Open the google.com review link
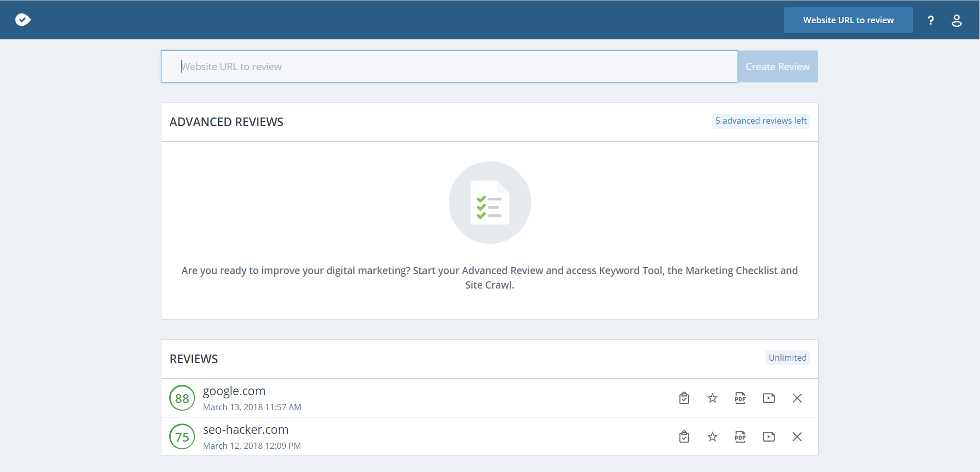Image resolution: width=980 pixels, height=472 pixels. (x=234, y=391)
